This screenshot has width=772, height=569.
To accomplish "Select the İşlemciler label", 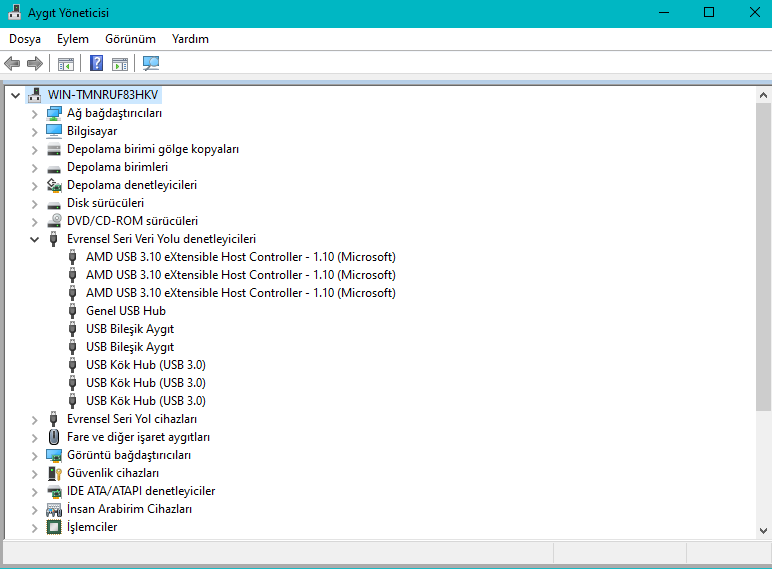I will [x=92, y=527].
